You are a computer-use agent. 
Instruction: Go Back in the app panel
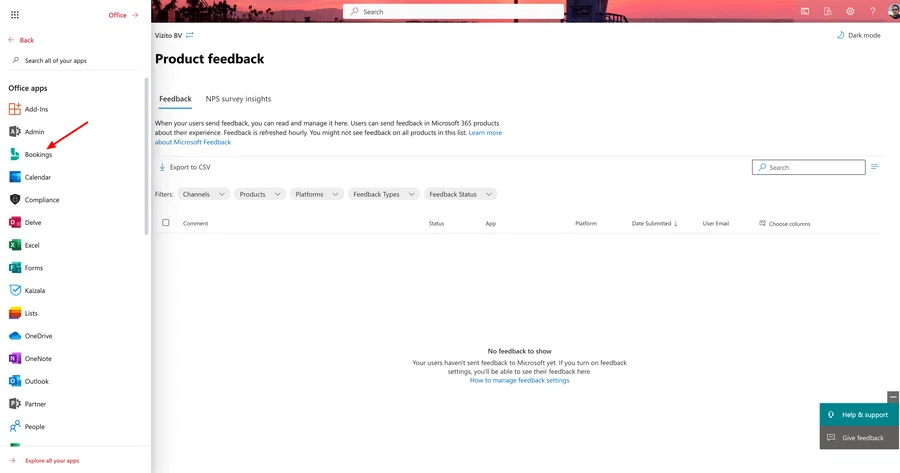pyautogui.click(x=21, y=40)
